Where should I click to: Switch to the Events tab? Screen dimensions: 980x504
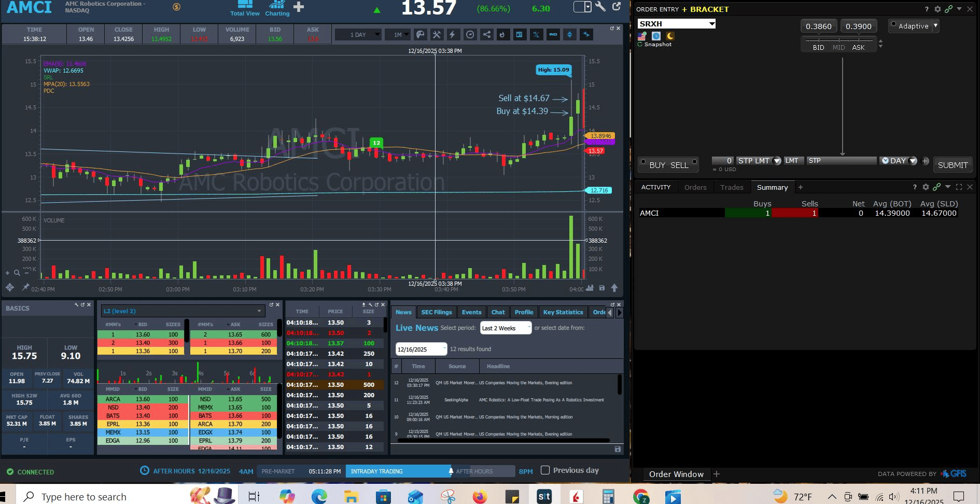click(x=471, y=312)
